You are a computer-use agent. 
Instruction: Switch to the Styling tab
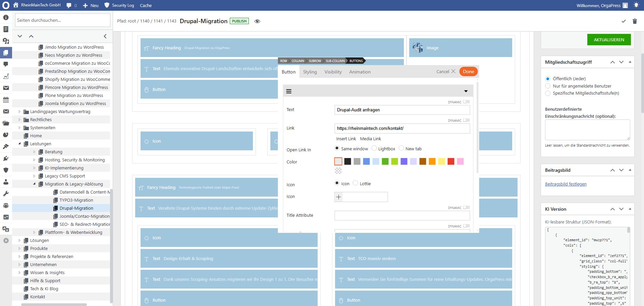click(310, 72)
